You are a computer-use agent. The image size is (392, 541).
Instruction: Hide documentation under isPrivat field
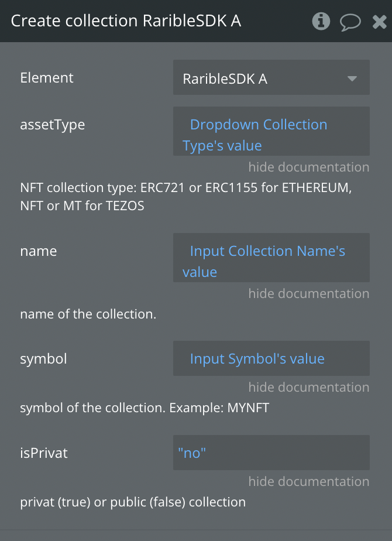(x=308, y=481)
